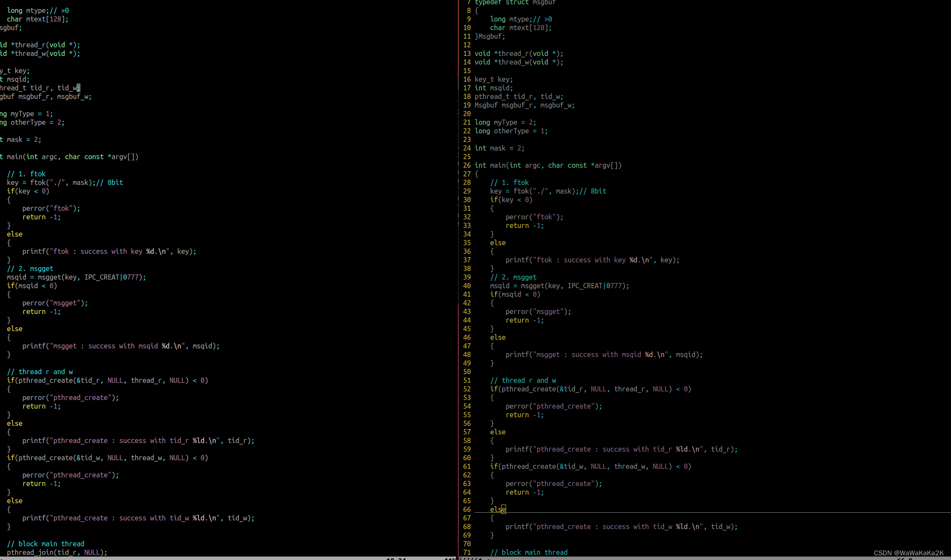Click 'perror("msgget");' on line 43
Image resolution: width=951 pixels, height=560 pixels.
[538, 312]
